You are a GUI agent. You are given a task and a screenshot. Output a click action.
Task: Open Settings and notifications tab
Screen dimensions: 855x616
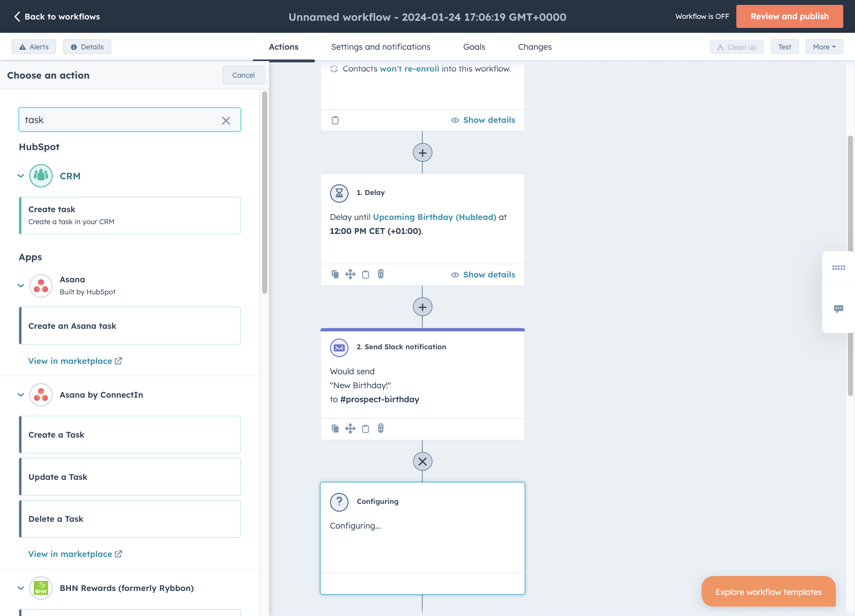pos(381,47)
